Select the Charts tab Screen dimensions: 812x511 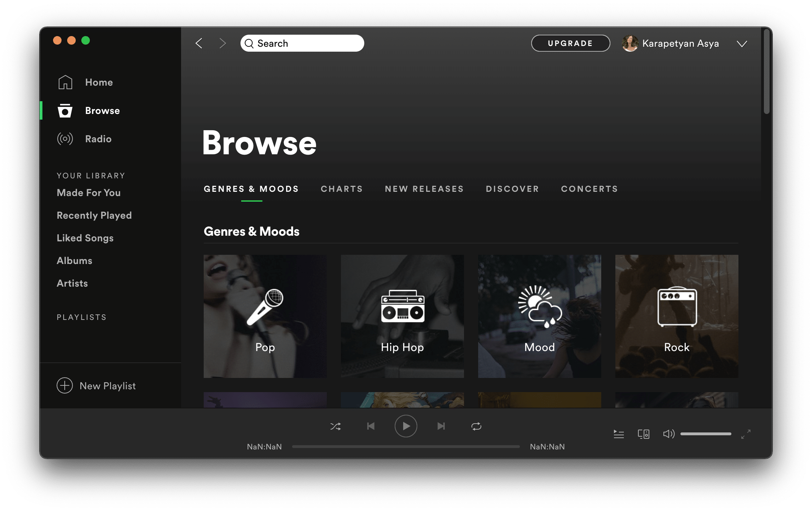342,188
